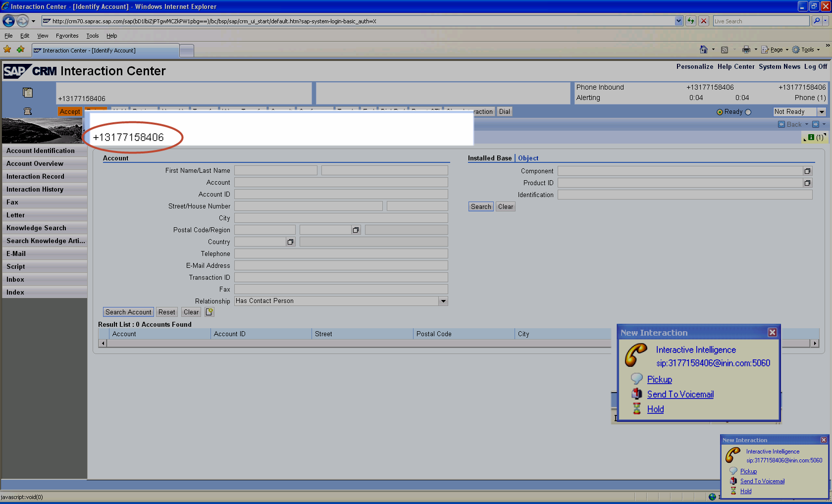
Task: Open the Product ID search help icon
Action: pos(808,182)
